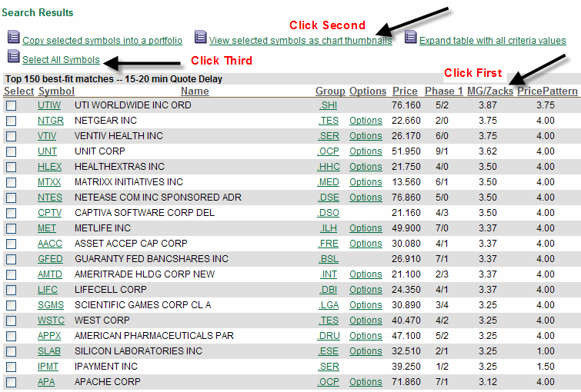
Task: Select the NTES row checkbox
Action: (11, 198)
